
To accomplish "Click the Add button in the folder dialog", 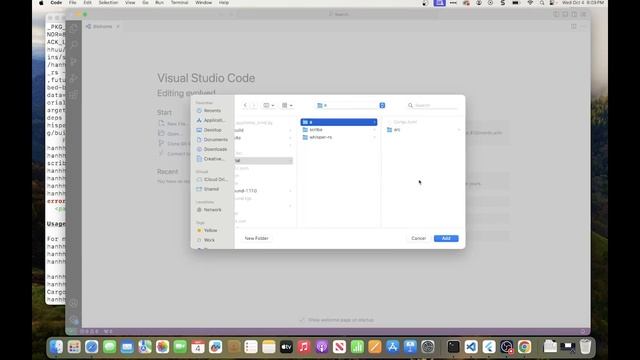I will coord(446,238).
